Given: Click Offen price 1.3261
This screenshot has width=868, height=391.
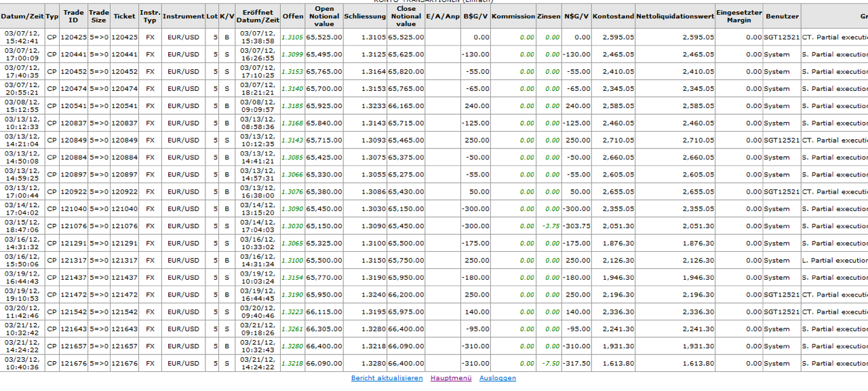Looking at the screenshot, I should (292, 329).
